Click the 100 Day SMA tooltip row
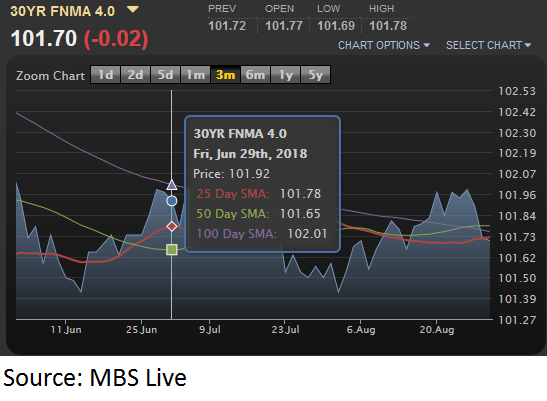This screenshot has height=401, width=547. click(262, 233)
